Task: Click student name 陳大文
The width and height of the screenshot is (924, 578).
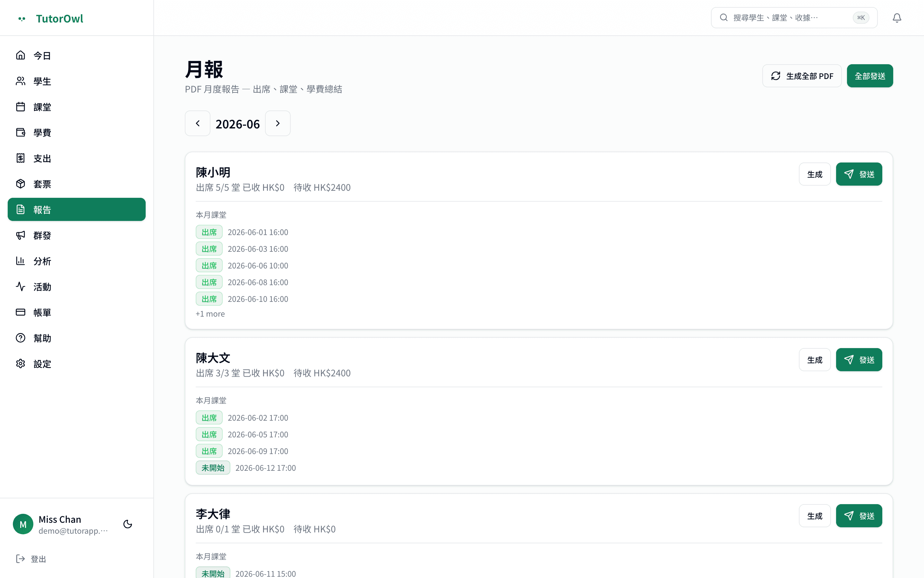Action: [213, 358]
